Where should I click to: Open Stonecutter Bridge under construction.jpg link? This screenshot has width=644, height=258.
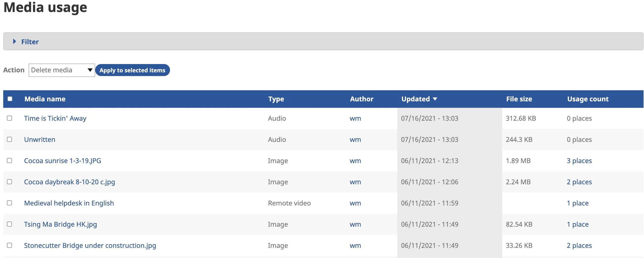tap(90, 246)
